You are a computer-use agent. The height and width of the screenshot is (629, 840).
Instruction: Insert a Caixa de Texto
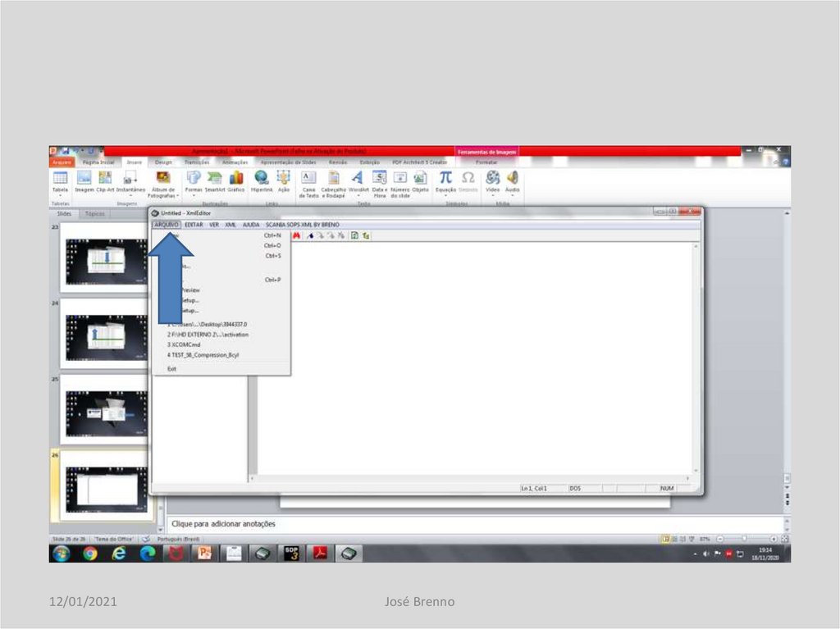tap(308, 184)
